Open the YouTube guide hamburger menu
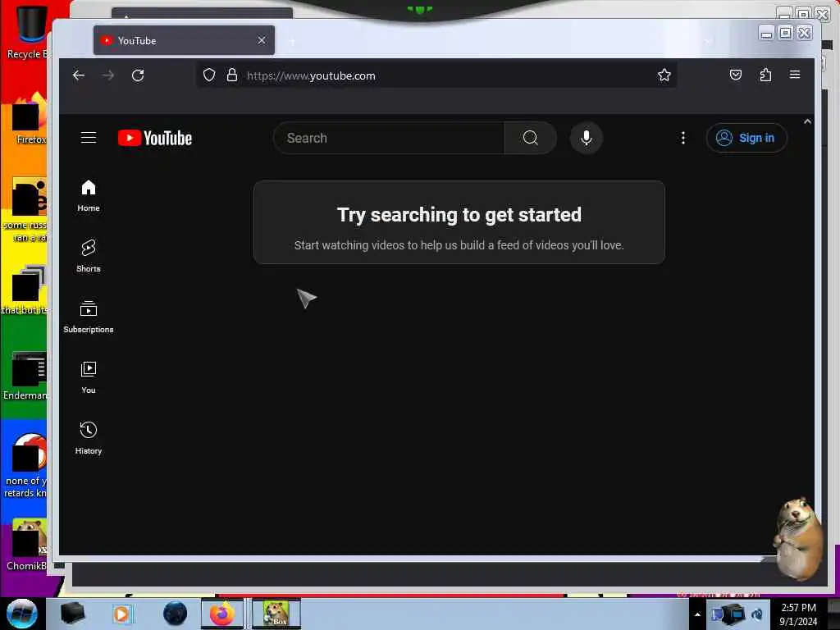This screenshot has height=630, width=840. [89, 138]
